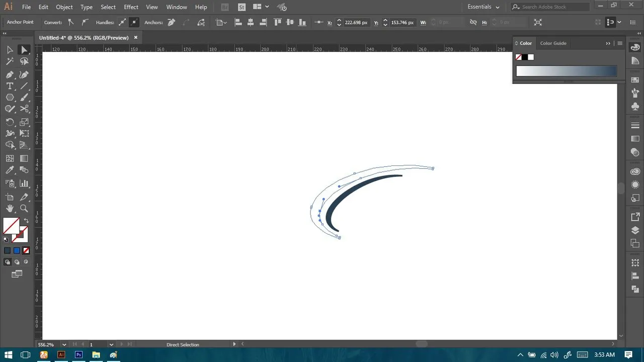Viewport: 644px width, 362px height.
Task: Select the Type tool
Action: click(10, 86)
